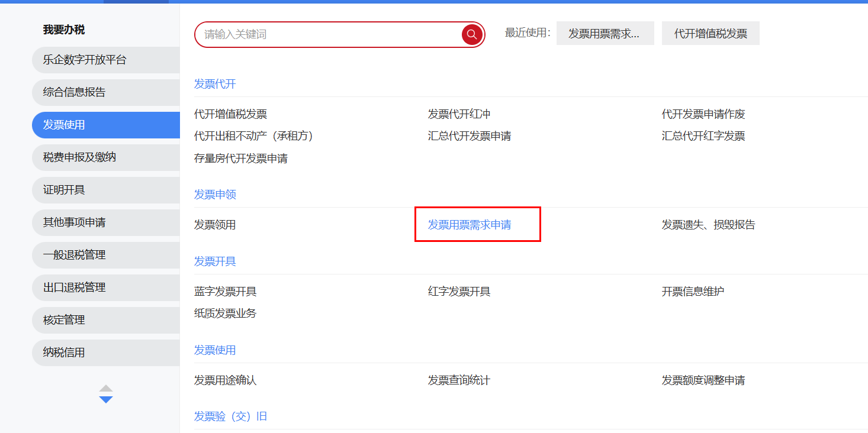Click the red search magnifier icon
Screen dimensions: 868x433
click(x=472, y=34)
